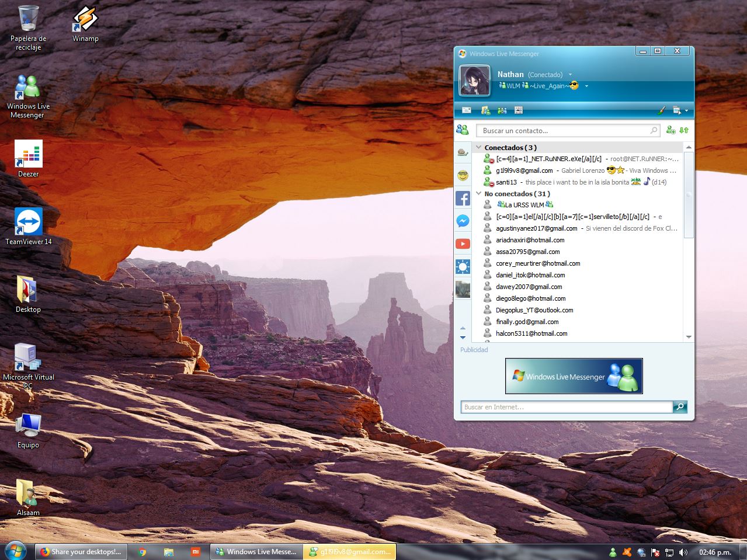
Task: Click the two-people contacts icon beside search
Action: click(463, 130)
